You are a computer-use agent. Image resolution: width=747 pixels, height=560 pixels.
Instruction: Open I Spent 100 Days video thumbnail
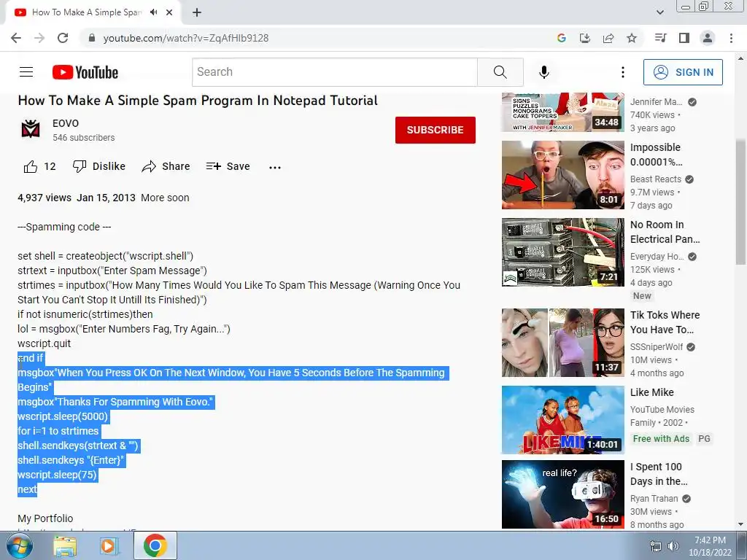[x=562, y=494]
